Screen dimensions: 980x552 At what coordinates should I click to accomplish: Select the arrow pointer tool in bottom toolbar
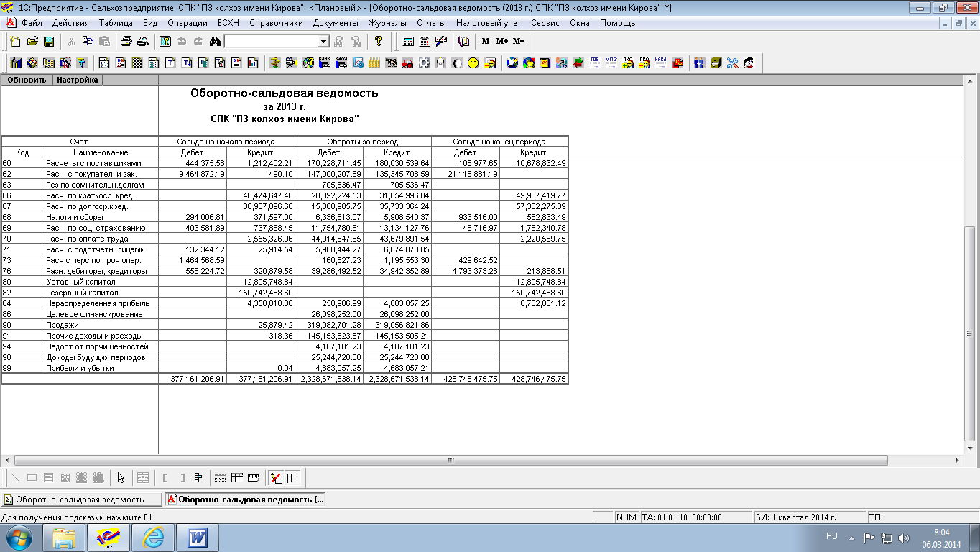(121, 477)
